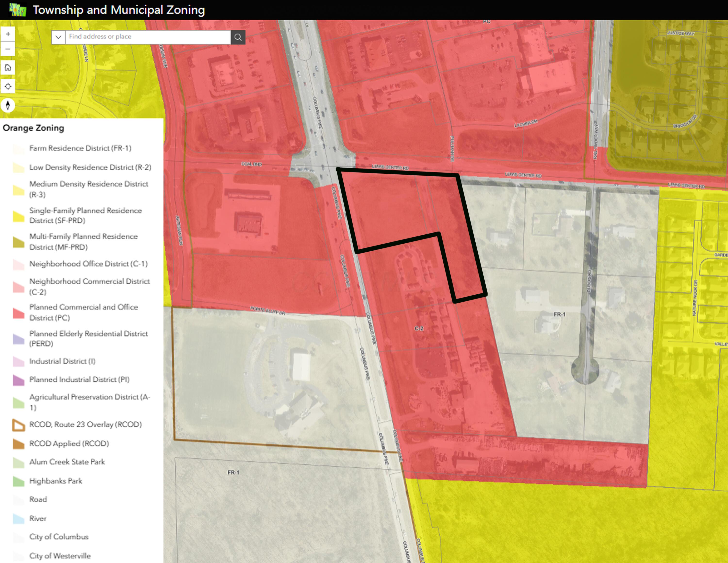
Task: Click the Farm Residence District (FR-1) legend entry
Action: coord(80,148)
